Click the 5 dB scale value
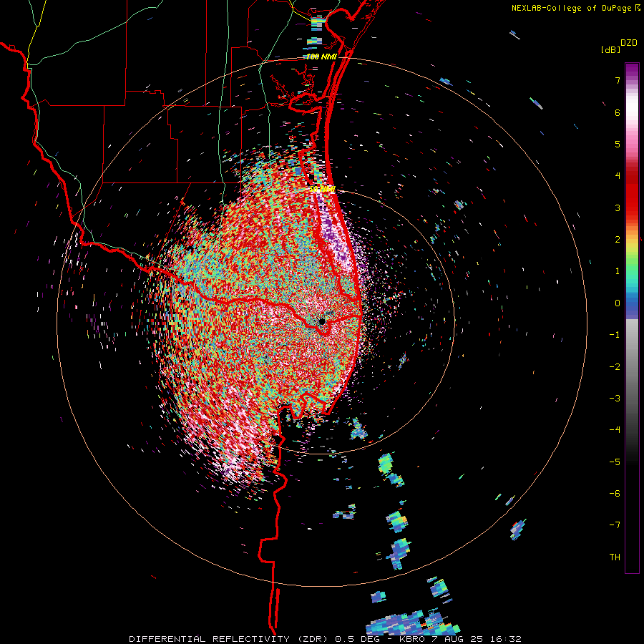This screenshot has height=644, width=644. click(618, 144)
